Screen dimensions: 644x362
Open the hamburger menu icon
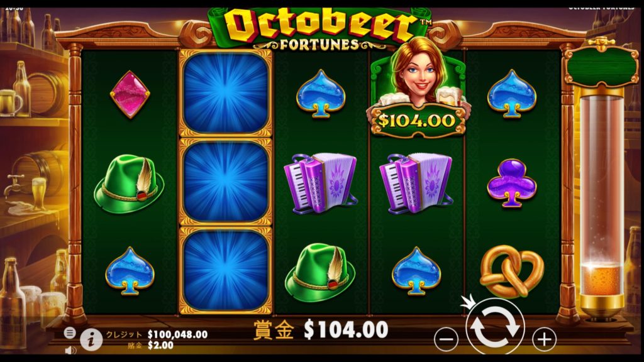pos(70,333)
